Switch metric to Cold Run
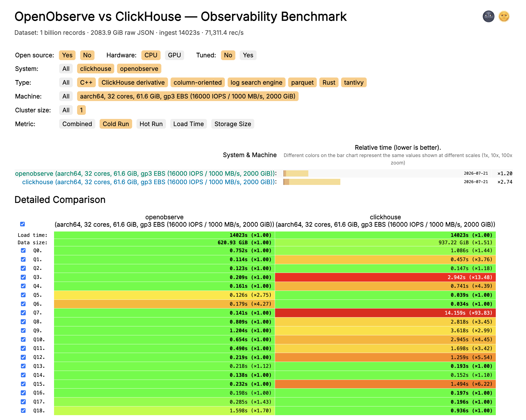526x420 pixels. [x=116, y=124]
